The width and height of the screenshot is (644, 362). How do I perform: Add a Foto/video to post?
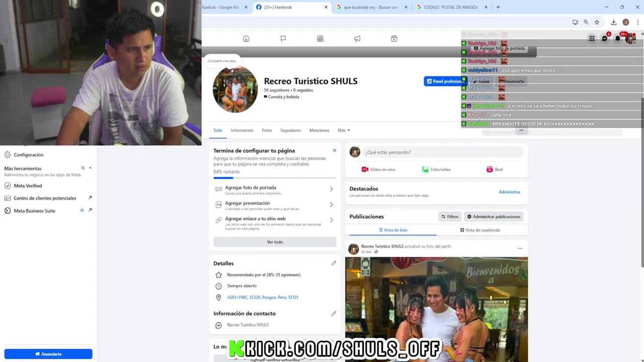[436, 169]
